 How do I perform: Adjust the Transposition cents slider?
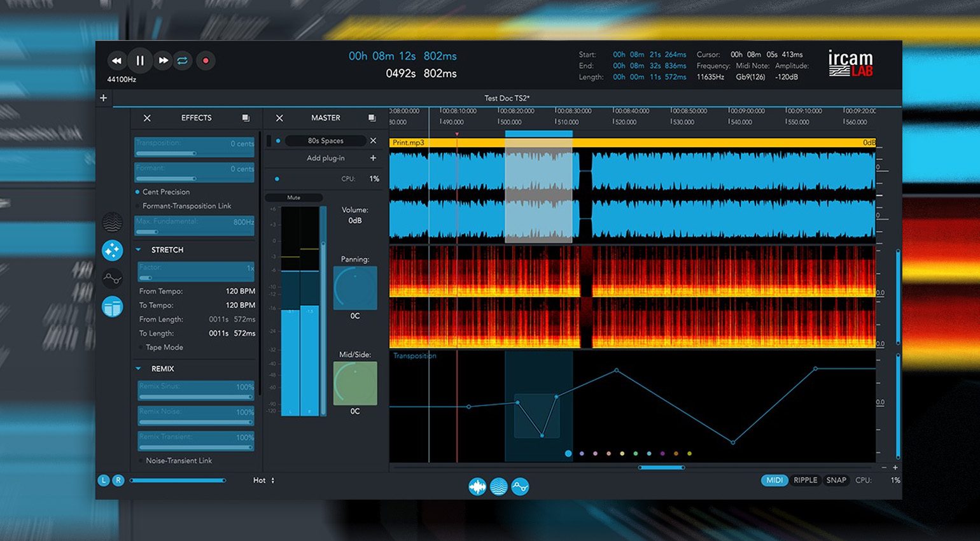[x=195, y=153]
